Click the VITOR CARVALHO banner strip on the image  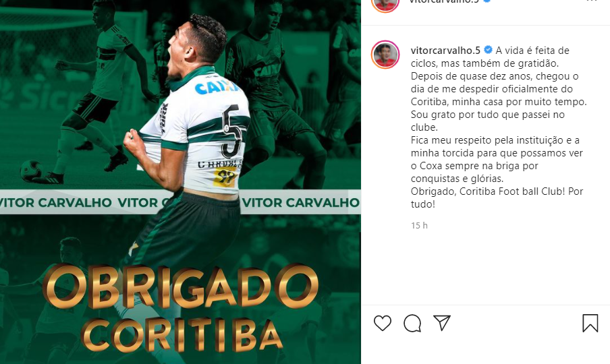click(x=181, y=202)
